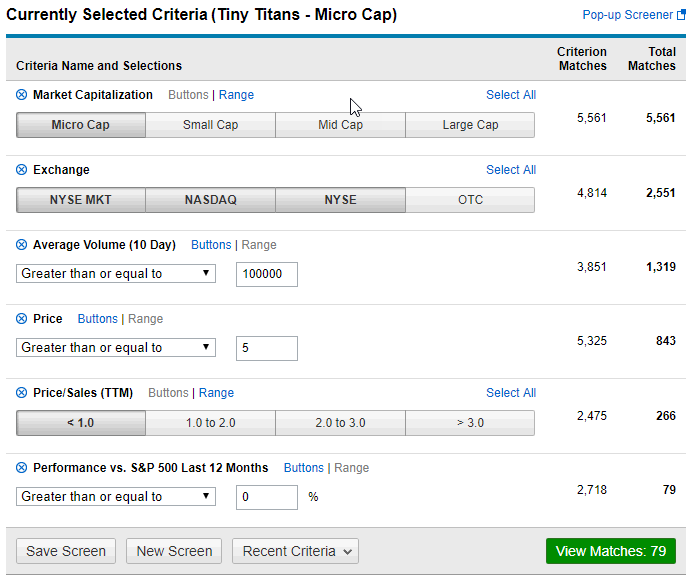Switch Average Volume to Buttons view
692x579 pixels.
point(211,245)
